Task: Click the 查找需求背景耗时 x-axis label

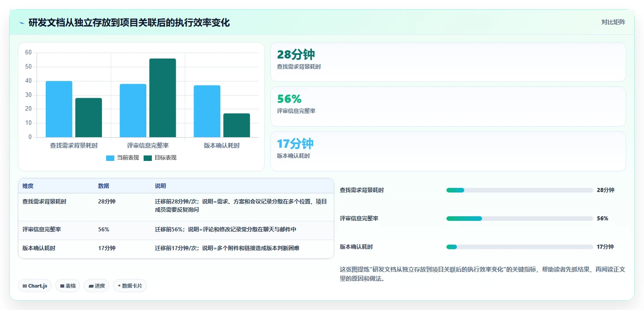Action: click(74, 145)
